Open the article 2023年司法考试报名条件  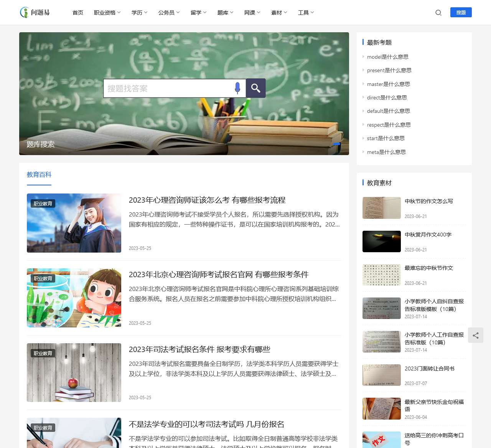click(199, 349)
